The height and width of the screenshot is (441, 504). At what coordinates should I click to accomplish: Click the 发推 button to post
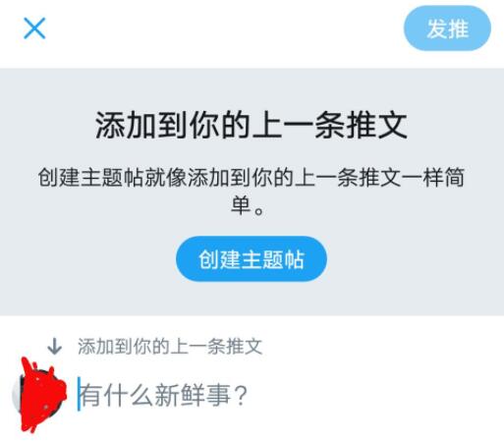pyautogui.click(x=447, y=28)
